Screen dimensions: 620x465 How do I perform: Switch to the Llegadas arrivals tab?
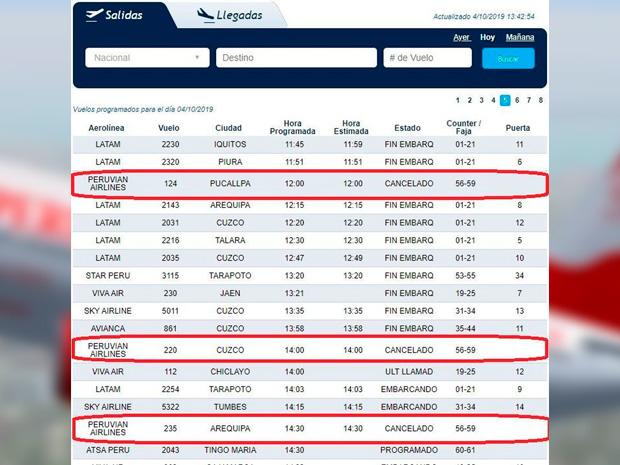click(x=229, y=15)
